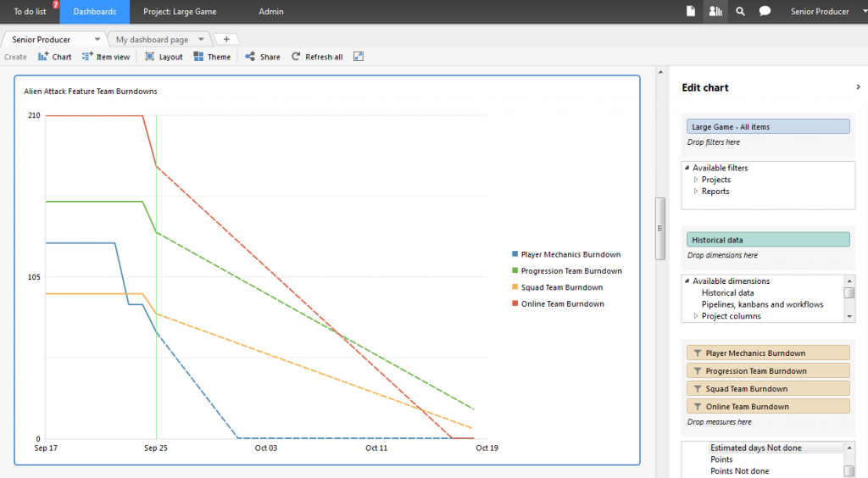This screenshot has height=478, width=868.
Task: Toggle fullscreen expand icon
Action: (359, 57)
